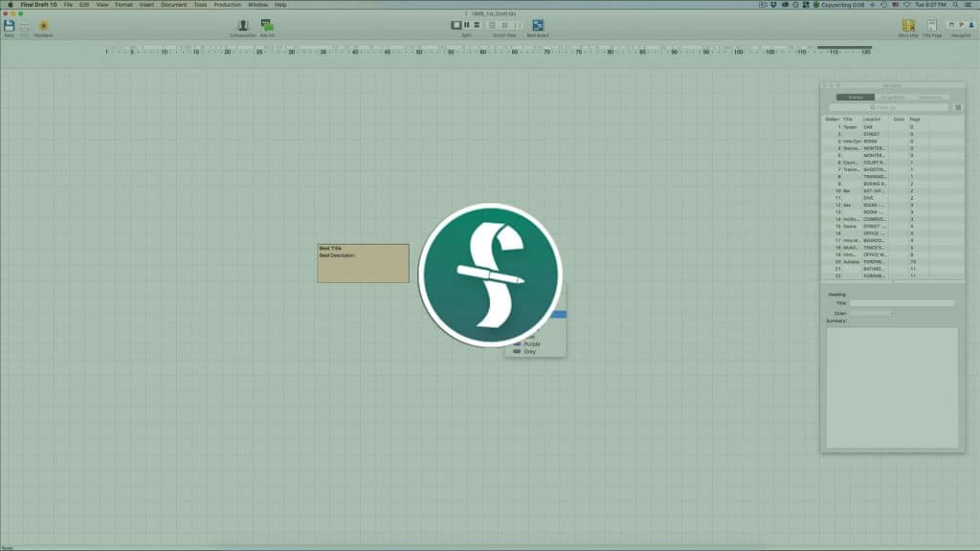980x551 pixels.
Task: Switch to the Characters tab in Navigator
Action: pyautogui.click(x=930, y=98)
